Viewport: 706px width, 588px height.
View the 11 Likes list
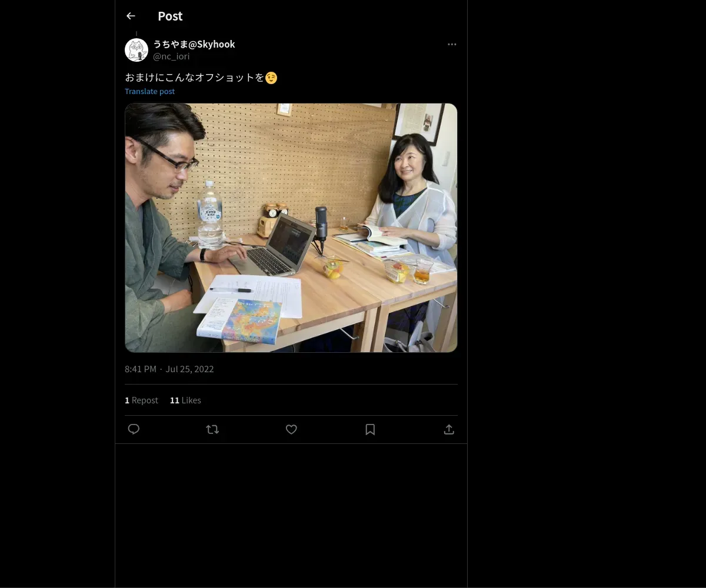pos(185,400)
